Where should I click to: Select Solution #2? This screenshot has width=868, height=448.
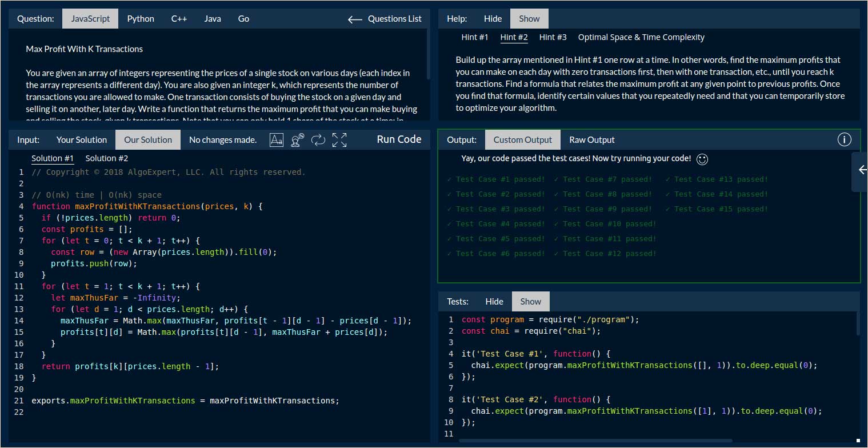[x=107, y=158]
